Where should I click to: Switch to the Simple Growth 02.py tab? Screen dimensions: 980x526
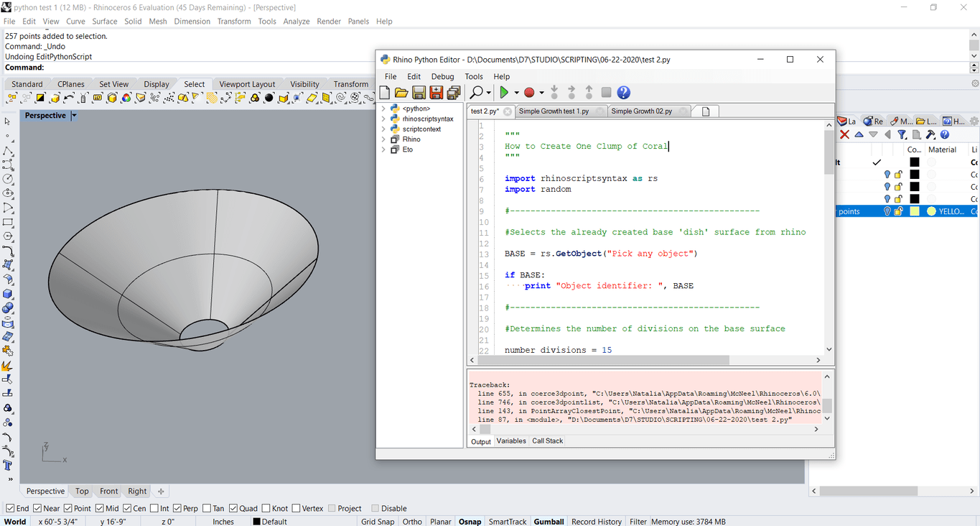641,111
